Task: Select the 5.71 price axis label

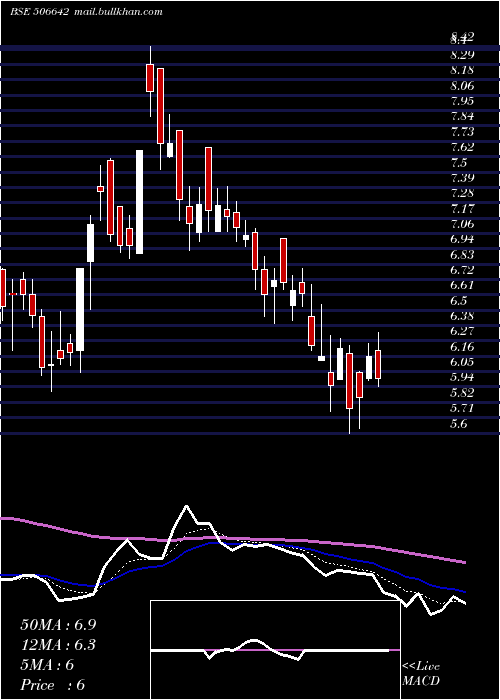Action: click(x=462, y=408)
